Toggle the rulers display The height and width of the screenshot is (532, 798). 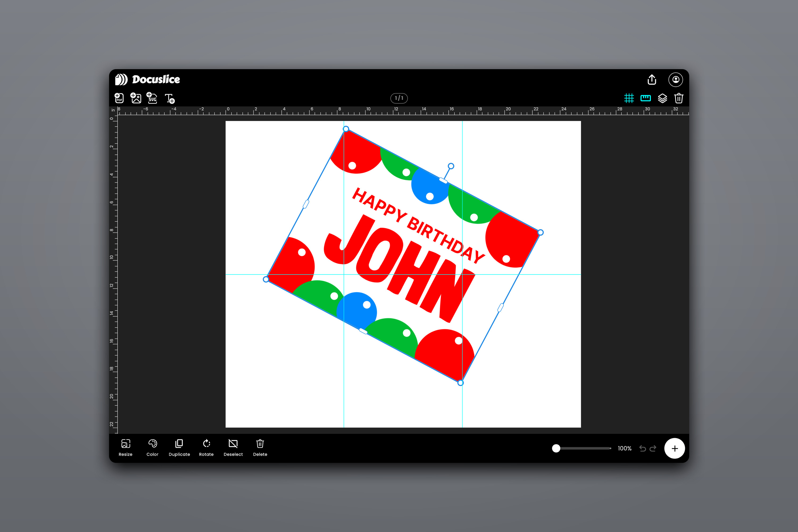point(646,98)
